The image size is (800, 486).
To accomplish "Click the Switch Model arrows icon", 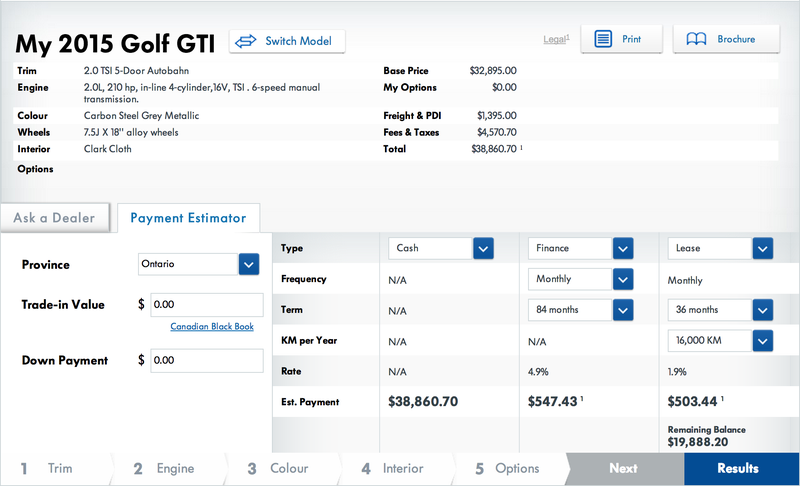I will click(245, 41).
